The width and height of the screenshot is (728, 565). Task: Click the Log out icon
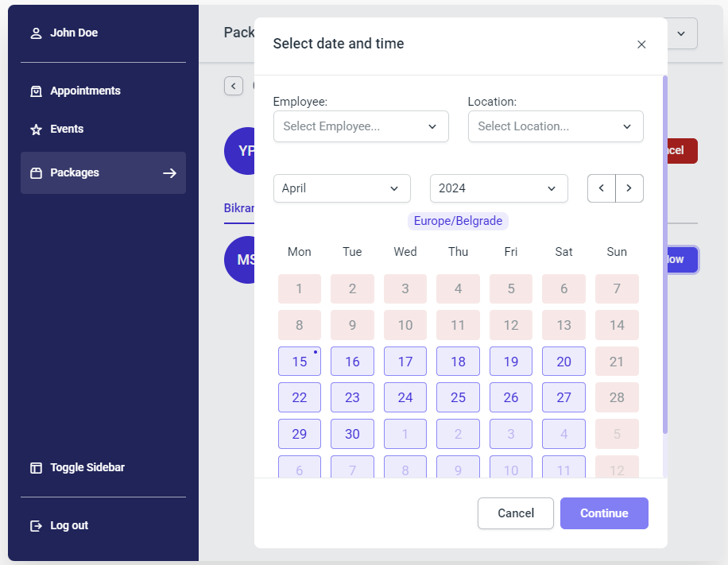coord(36,526)
